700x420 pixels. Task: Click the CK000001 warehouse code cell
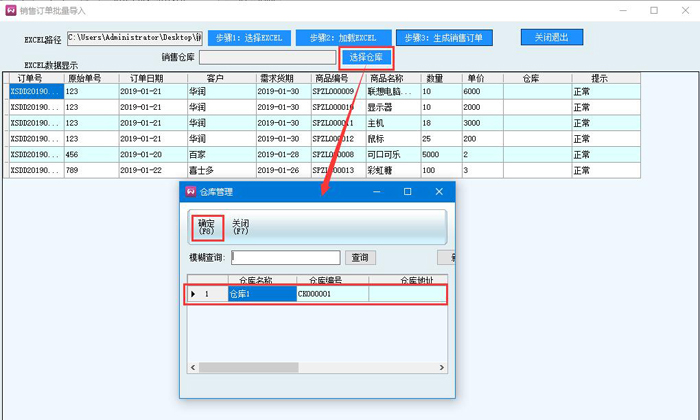(x=331, y=294)
